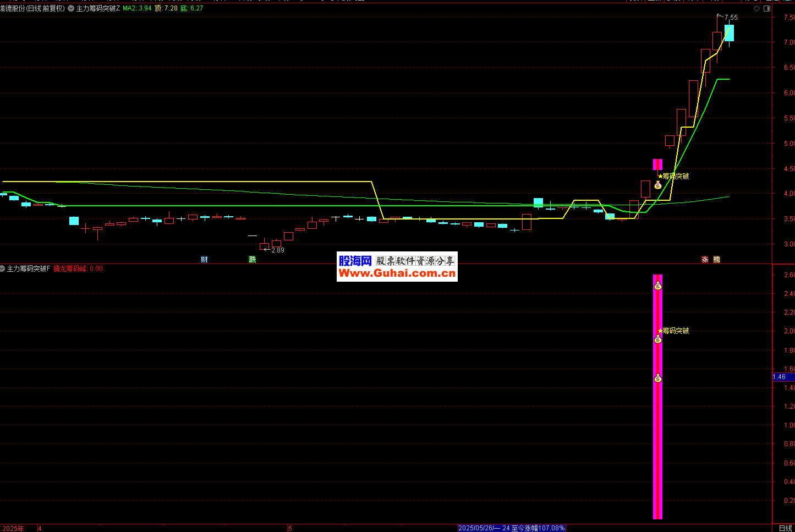Click the magenta signal bar on main chart
This screenshot has width=795, height=532.
[x=657, y=164]
